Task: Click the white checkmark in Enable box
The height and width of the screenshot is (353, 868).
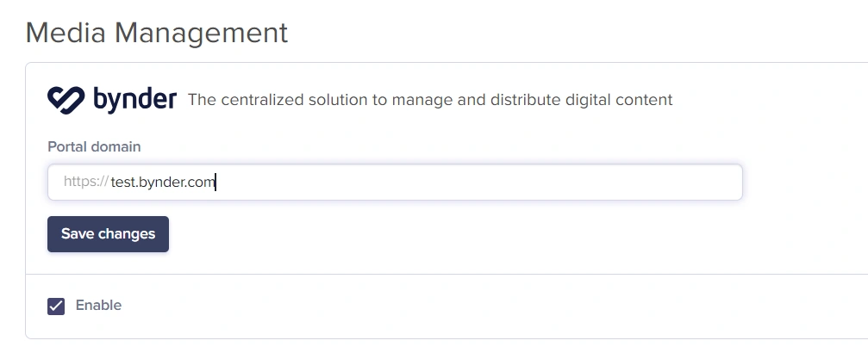Action: tap(56, 306)
